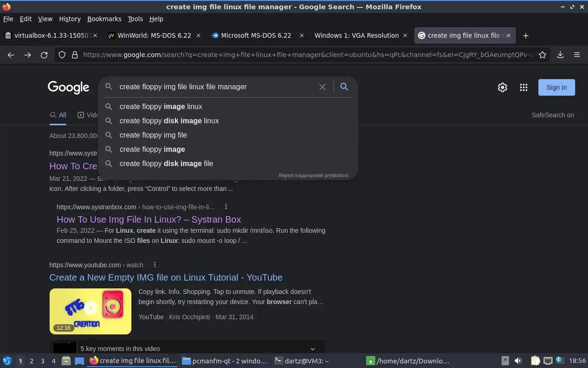Clear the Google search box text
The image size is (588, 368).
point(322,87)
